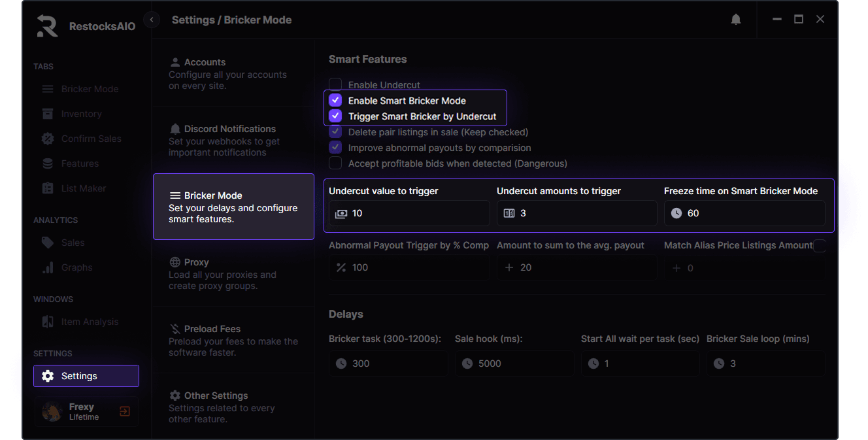Screen dimensions: 868x440
Task: Select Settings in the sidebar
Action: click(86, 376)
